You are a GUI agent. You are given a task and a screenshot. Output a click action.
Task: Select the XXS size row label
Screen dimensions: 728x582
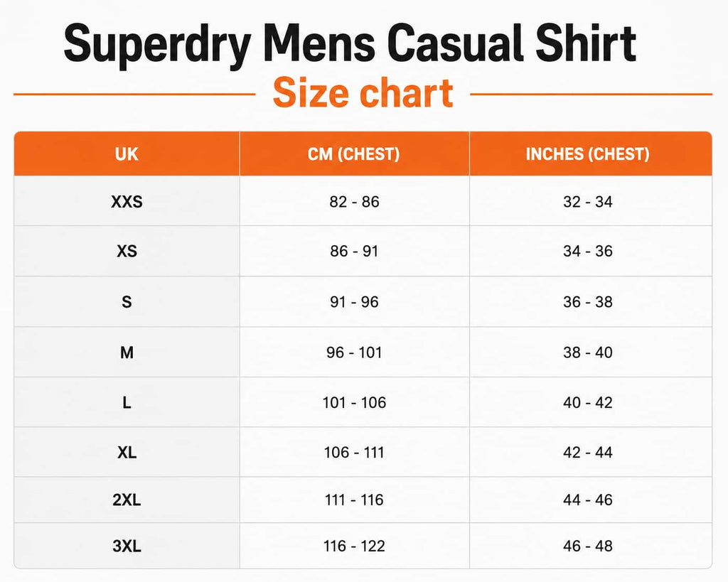(127, 202)
